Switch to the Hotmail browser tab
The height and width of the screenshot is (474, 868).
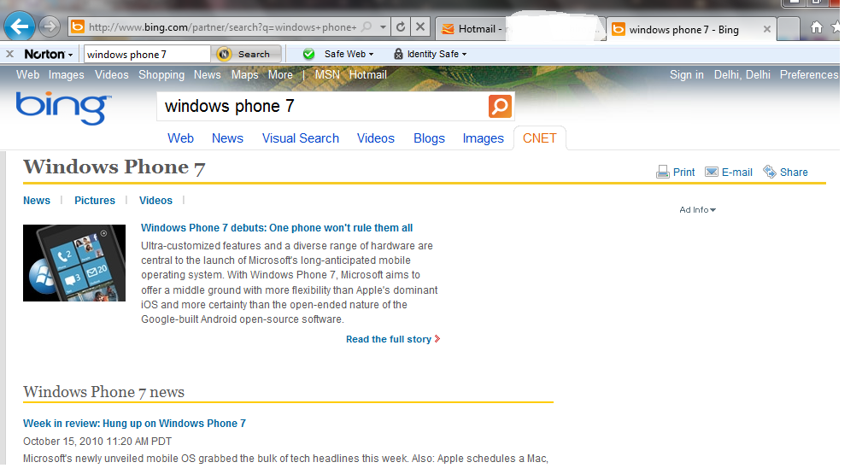point(519,29)
